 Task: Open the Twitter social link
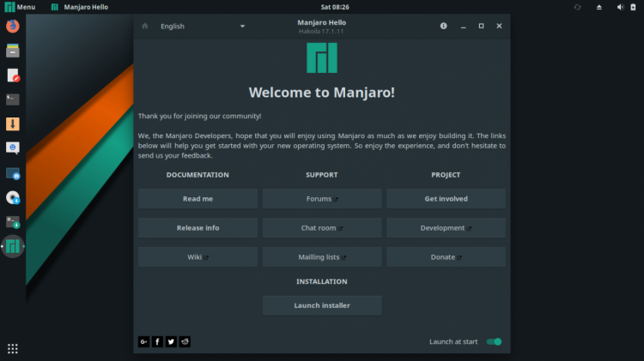pos(171,342)
